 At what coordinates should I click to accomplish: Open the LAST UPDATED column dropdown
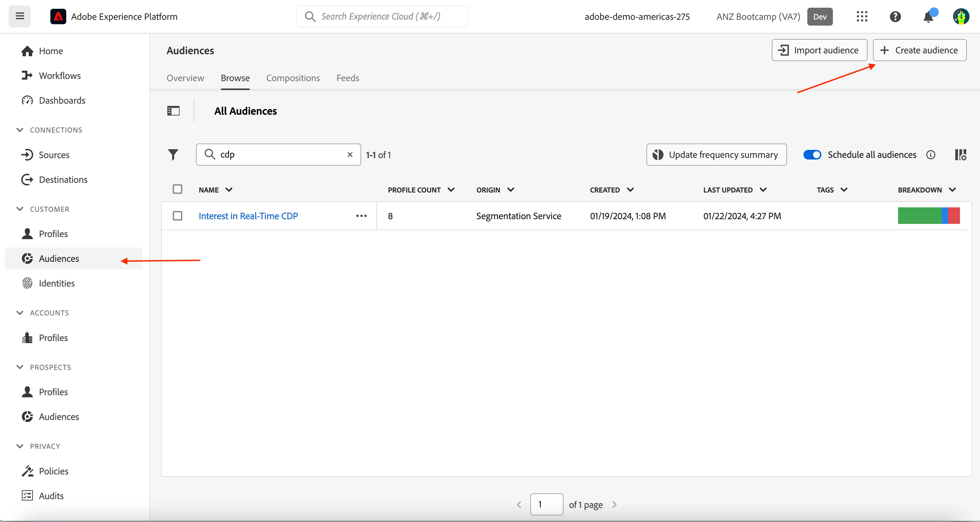point(763,189)
